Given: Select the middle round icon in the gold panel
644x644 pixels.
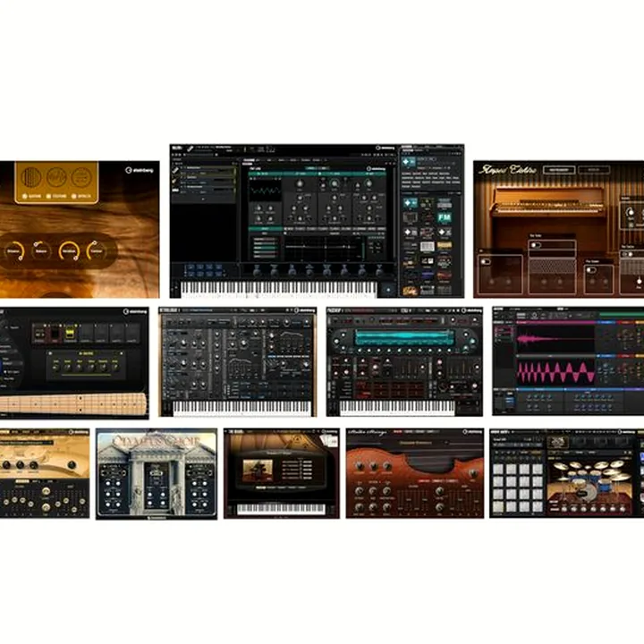Looking at the screenshot, I should [x=56, y=177].
